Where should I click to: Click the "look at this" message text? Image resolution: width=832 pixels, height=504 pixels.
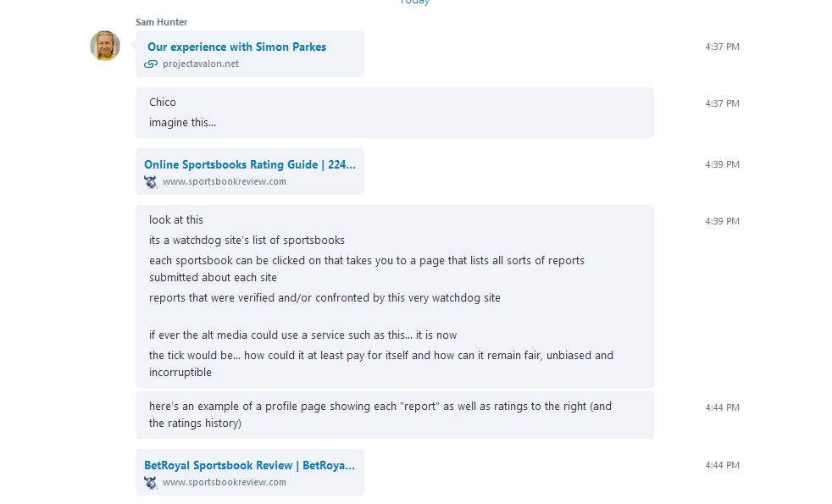tap(176, 220)
